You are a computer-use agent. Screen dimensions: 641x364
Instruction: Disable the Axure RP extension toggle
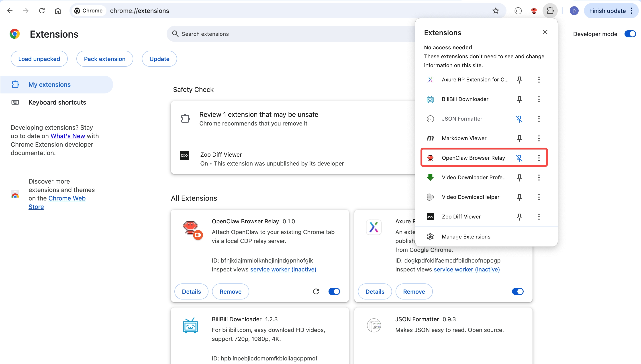(x=518, y=291)
